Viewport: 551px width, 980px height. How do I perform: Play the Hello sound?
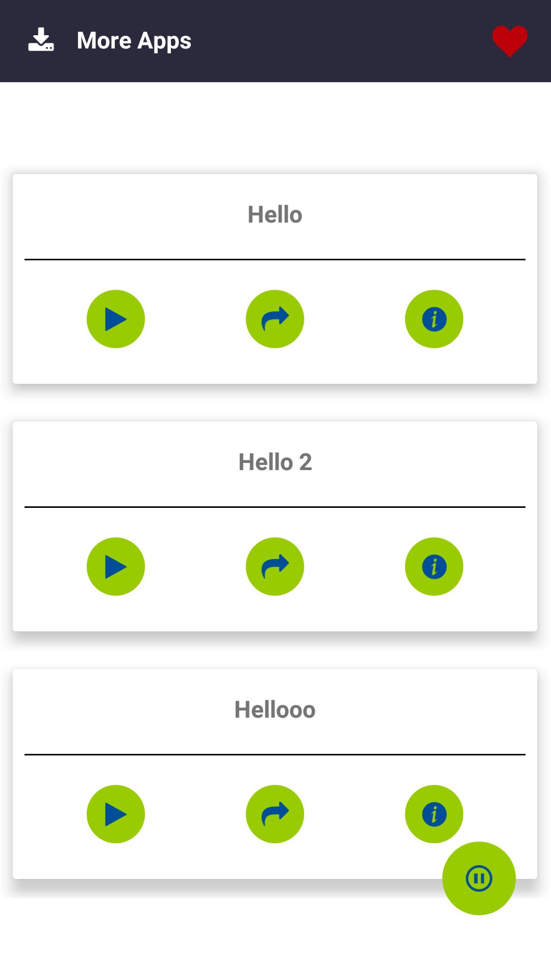pyautogui.click(x=116, y=319)
